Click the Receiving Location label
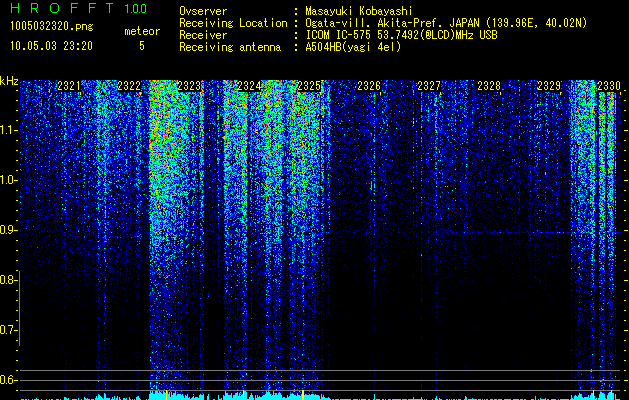 coord(233,24)
